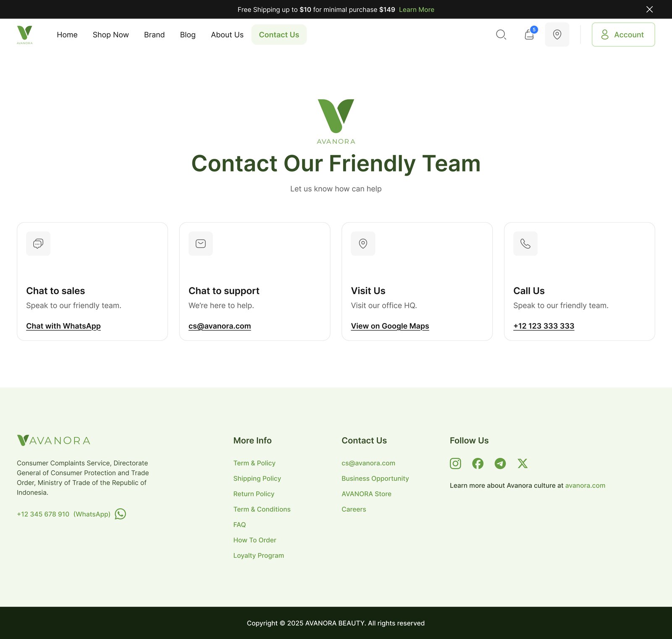Image resolution: width=672 pixels, height=639 pixels.
Task: Click avanora.com link under Follow Us
Action: [585, 486]
